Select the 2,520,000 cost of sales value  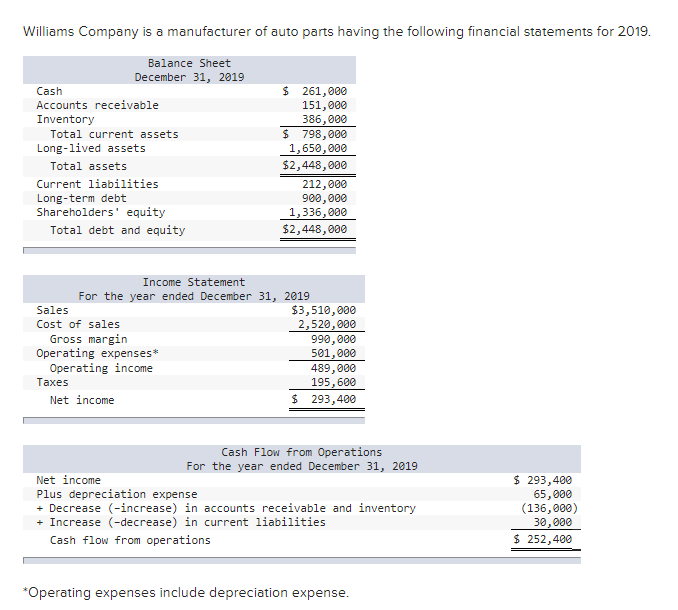click(x=327, y=324)
